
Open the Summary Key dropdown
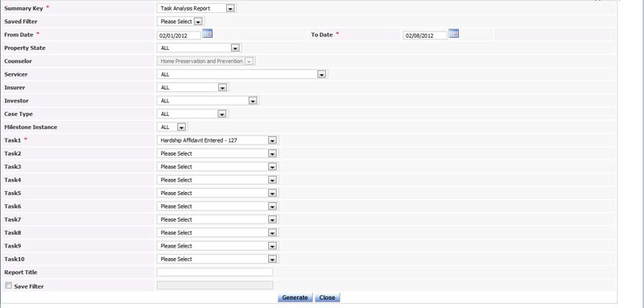coord(196,8)
